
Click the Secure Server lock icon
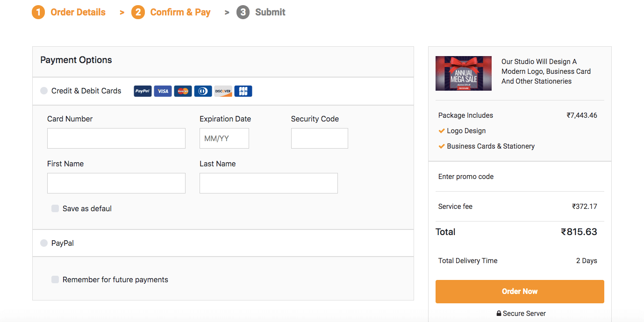tap(499, 314)
